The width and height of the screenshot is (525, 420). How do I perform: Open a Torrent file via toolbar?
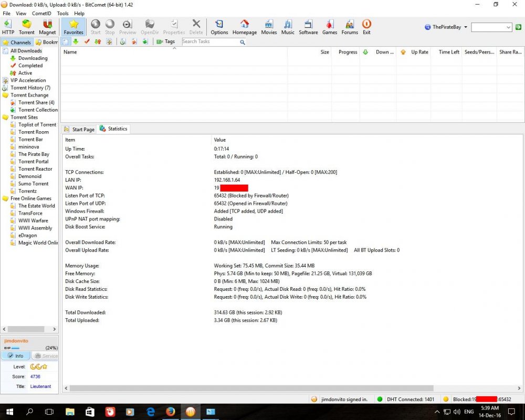pyautogui.click(x=26, y=27)
